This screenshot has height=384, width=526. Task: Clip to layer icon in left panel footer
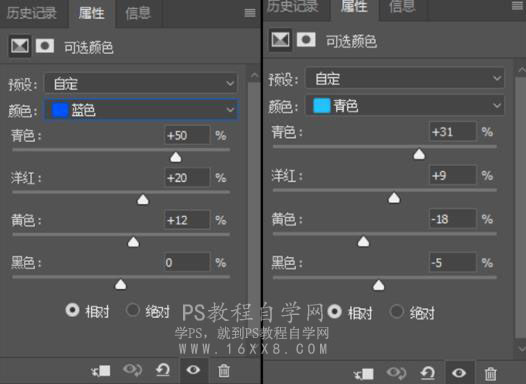(x=101, y=371)
